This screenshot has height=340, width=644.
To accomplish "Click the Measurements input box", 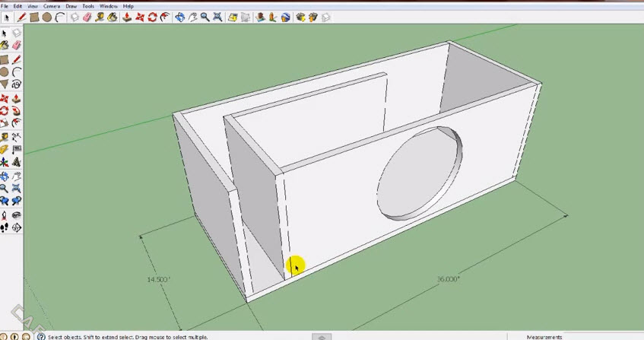I will 604,337.
